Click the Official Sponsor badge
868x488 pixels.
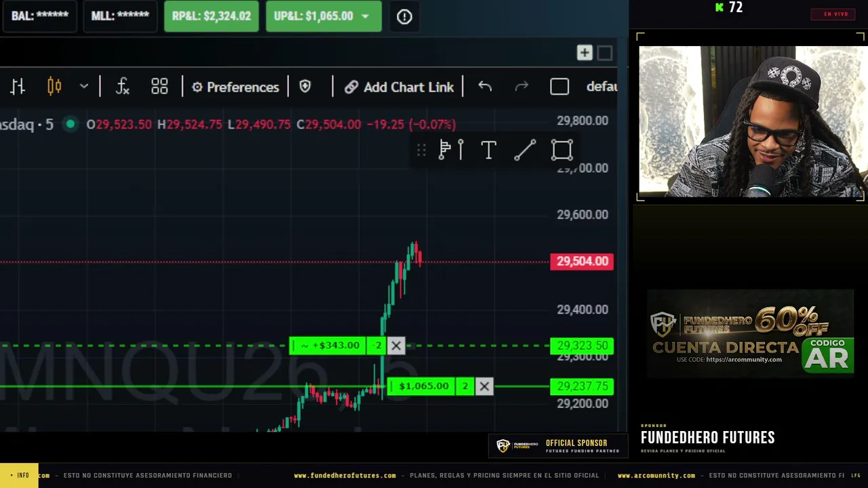(x=557, y=446)
